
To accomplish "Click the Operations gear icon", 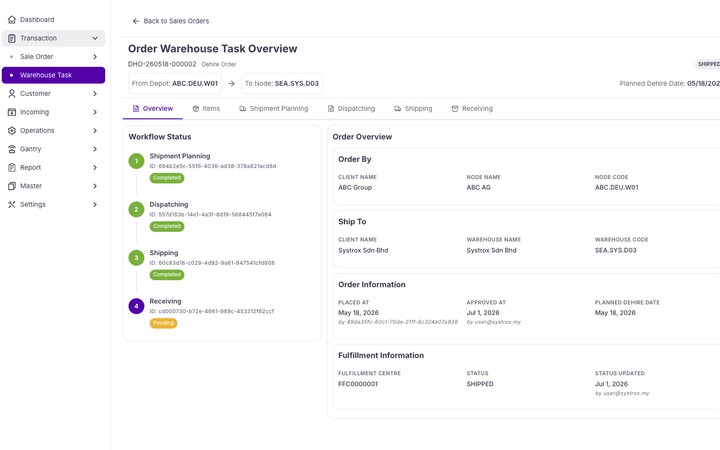I will pyautogui.click(x=12, y=130).
